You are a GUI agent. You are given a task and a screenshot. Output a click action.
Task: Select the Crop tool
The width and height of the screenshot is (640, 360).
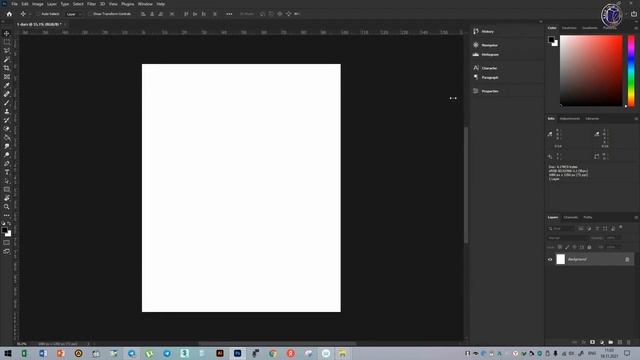(7, 68)
